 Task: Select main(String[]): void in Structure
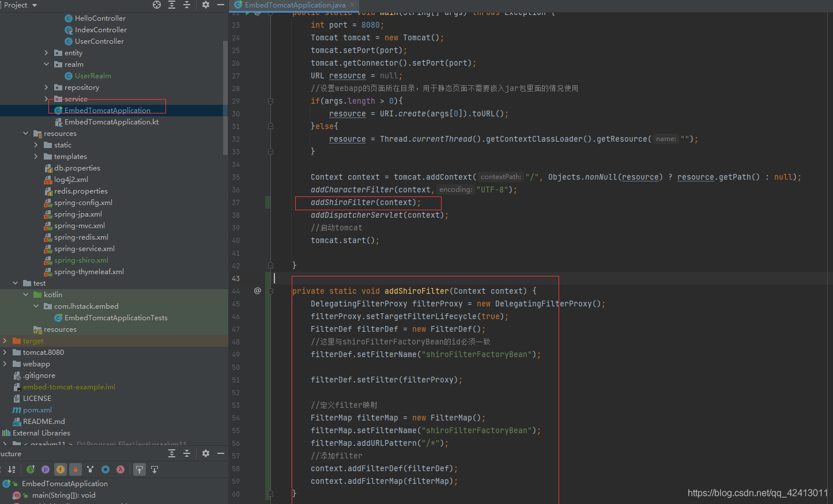pyautogui.click(x=63, y=495)
